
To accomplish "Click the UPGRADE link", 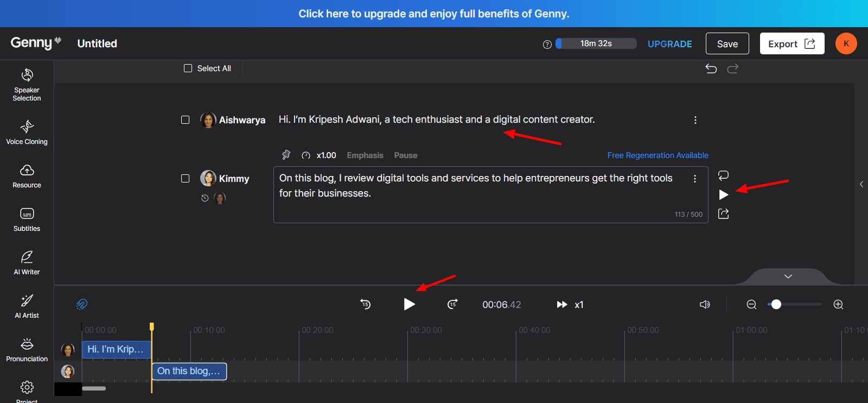I will click(669, 44).
